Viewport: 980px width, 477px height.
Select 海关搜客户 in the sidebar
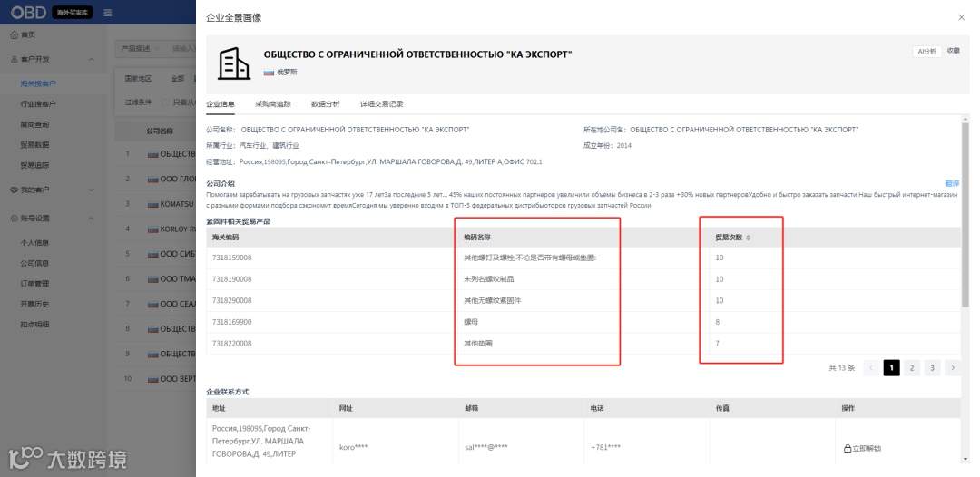click(x=39, y=83)
